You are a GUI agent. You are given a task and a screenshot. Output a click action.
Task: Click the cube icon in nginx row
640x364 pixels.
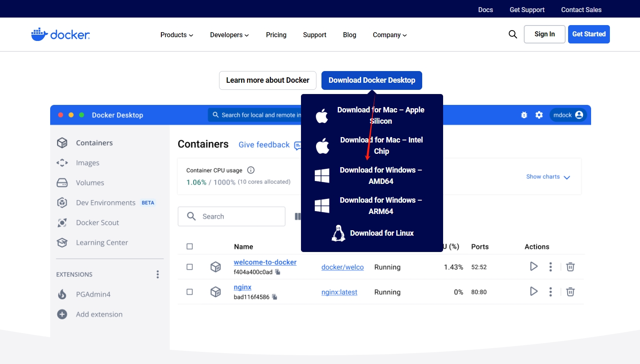216,292
